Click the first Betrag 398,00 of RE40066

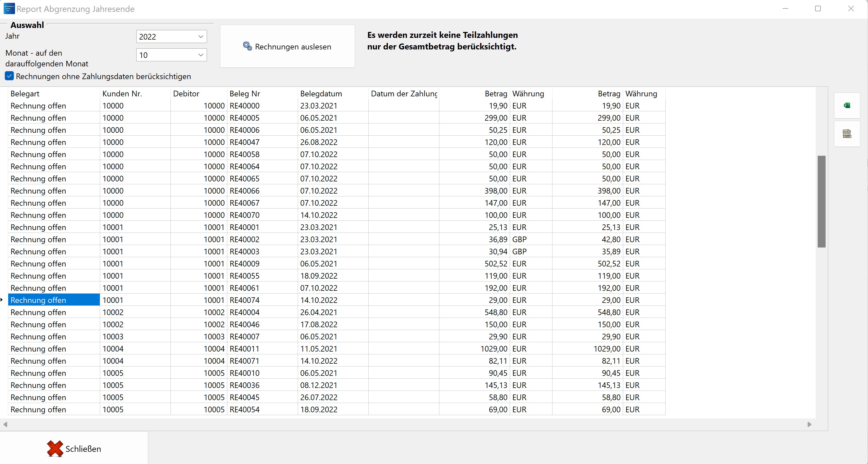click(x=474, y=190)
